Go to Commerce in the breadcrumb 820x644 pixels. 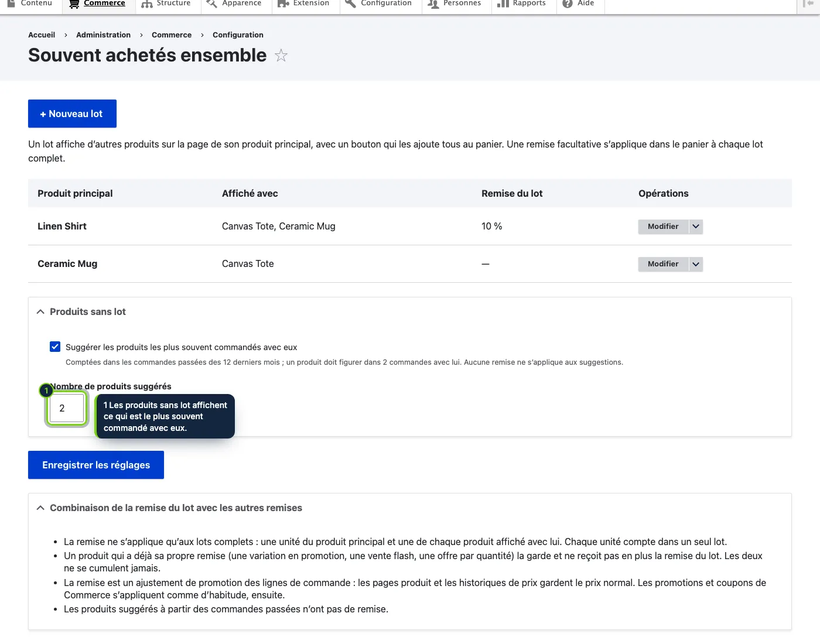click(172, 35)
